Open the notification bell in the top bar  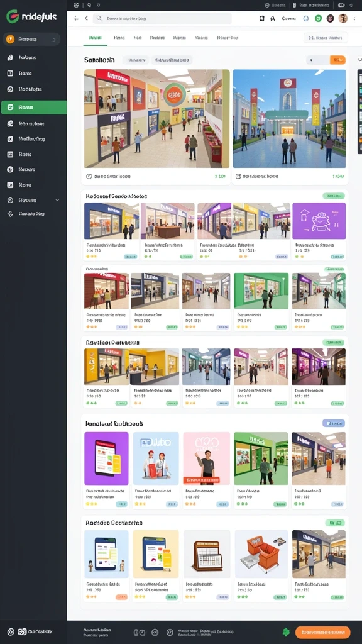pos(273,18)
